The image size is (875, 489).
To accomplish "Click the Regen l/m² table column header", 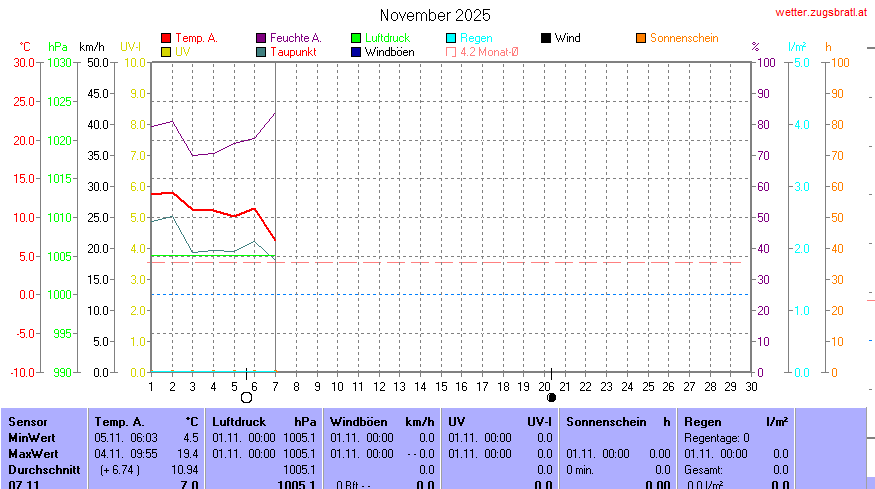I will pyautogui.click(x=735, y=422).
